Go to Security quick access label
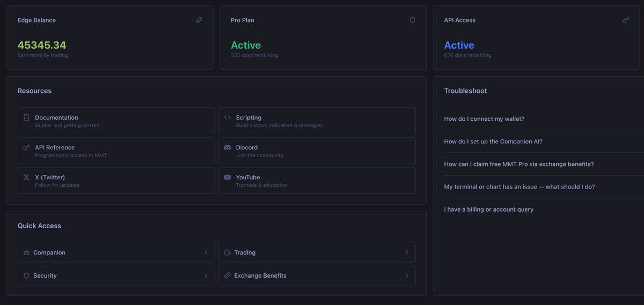The height and width of the screenshot is (305, 644). click(x=45, y=275)
